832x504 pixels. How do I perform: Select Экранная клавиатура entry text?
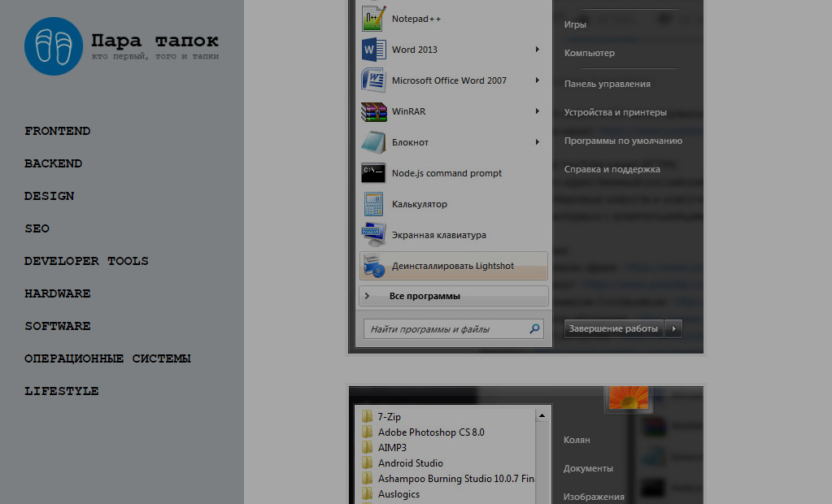click(x=439, y=234)
